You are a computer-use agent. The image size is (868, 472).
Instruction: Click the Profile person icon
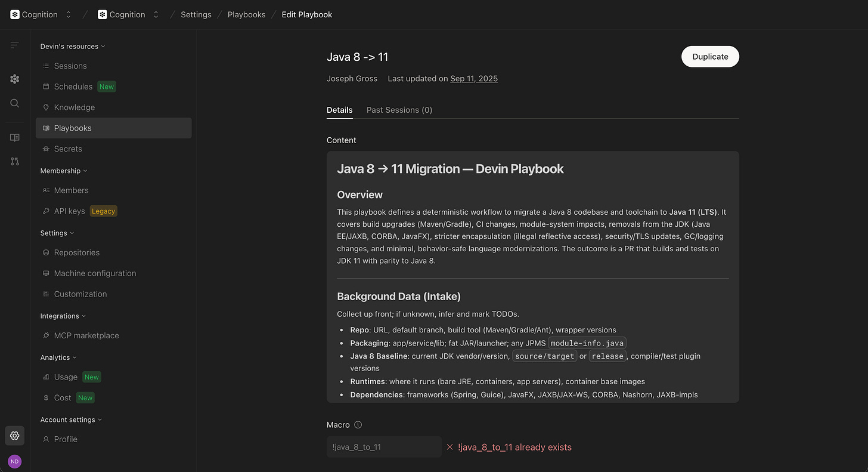click(46, 439)
